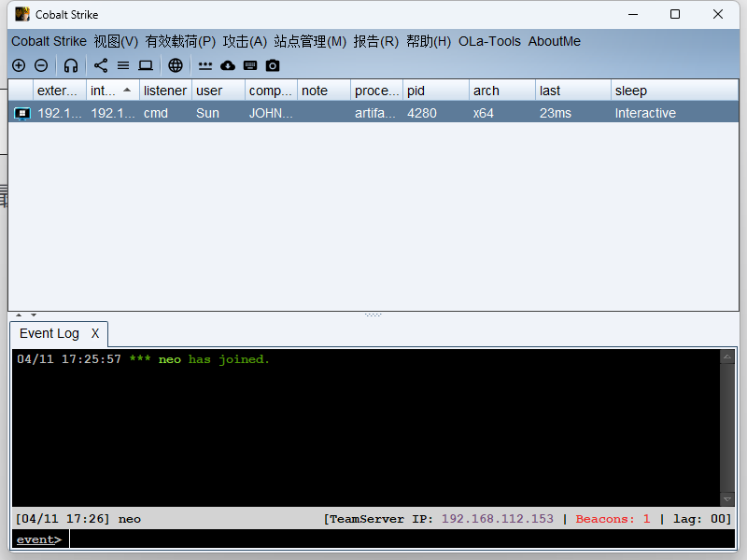Sort sessions by arch column
The height and width of the screenshot is (560, 747).
tap(502, 91)
